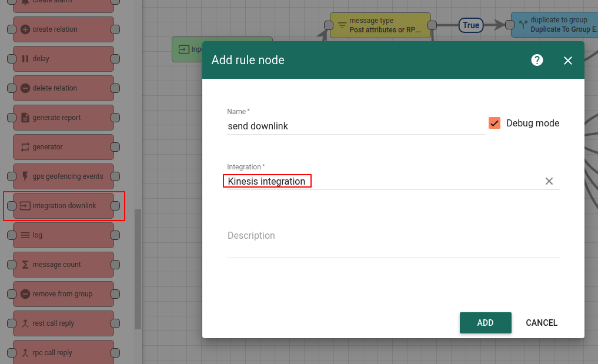Select the rpc call reply arrow icon
The image size is (598, 364).
click(x=25, y=353)
